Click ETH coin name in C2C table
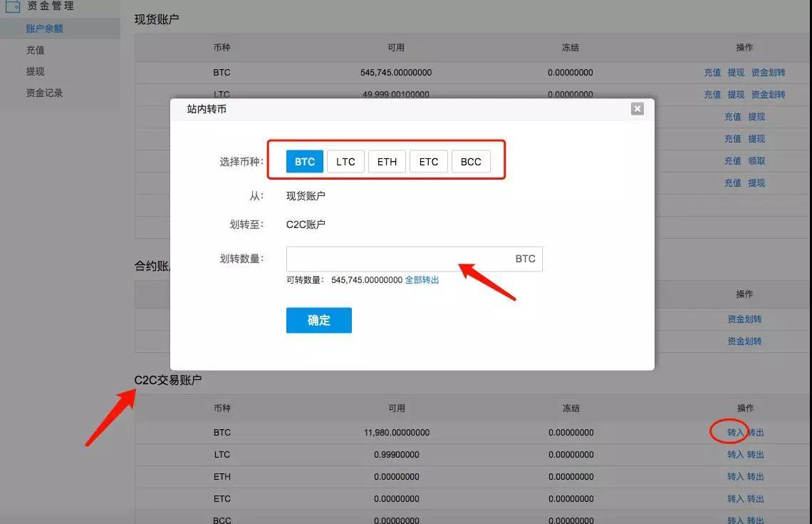Screen dimensions: 812x524 coord(222,476)
